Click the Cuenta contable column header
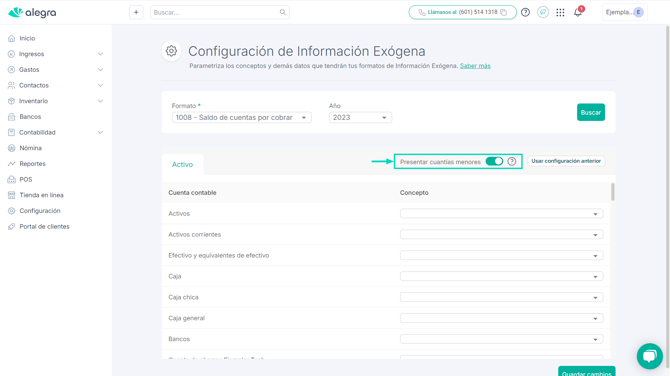Screen dimensions: 670x376 [192, 193]
